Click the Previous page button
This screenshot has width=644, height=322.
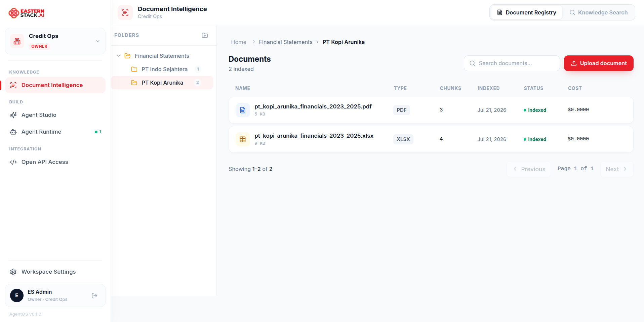529,169
